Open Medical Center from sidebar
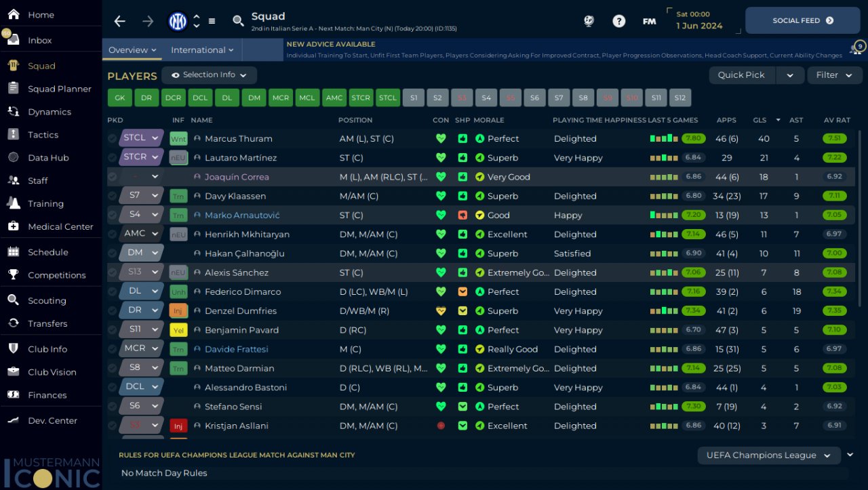868x490 pixels. click(x=60, y=226)
